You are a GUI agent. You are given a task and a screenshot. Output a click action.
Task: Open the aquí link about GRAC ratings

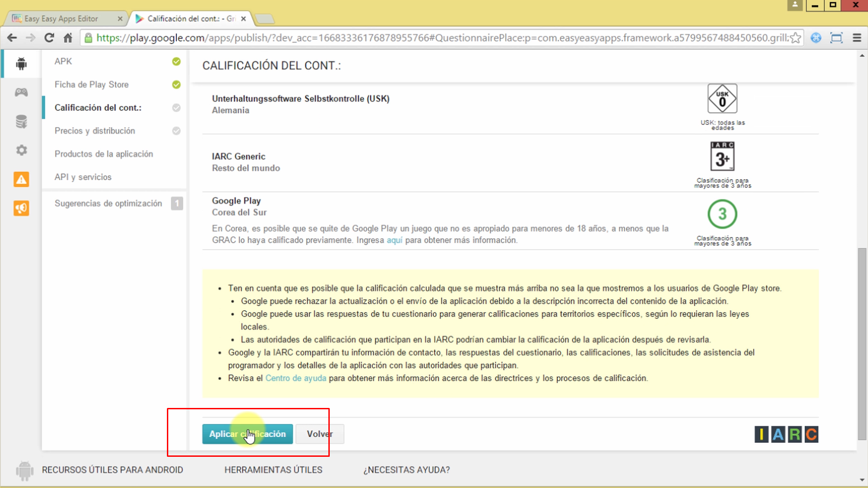click(x=394, y=240)
